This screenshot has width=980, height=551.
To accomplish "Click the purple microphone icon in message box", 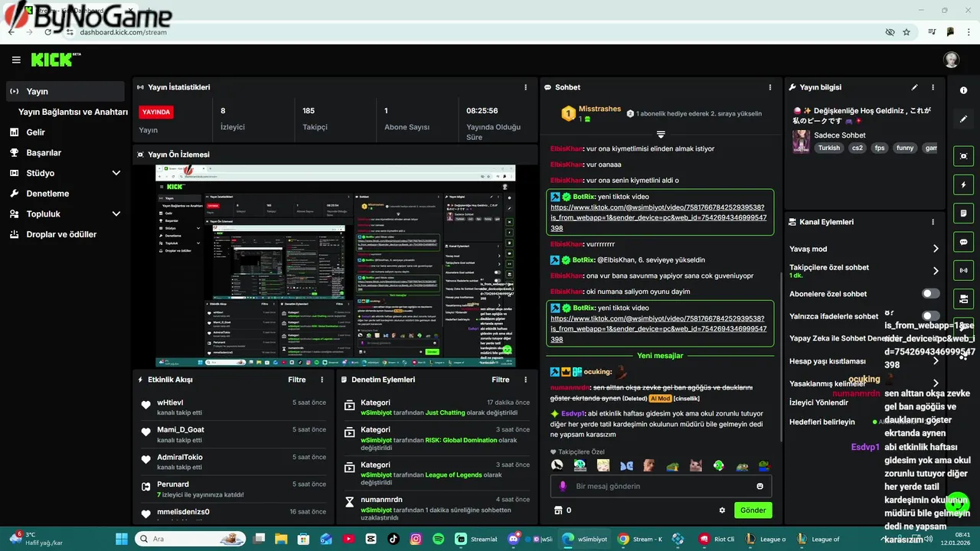I will [563, 486].
